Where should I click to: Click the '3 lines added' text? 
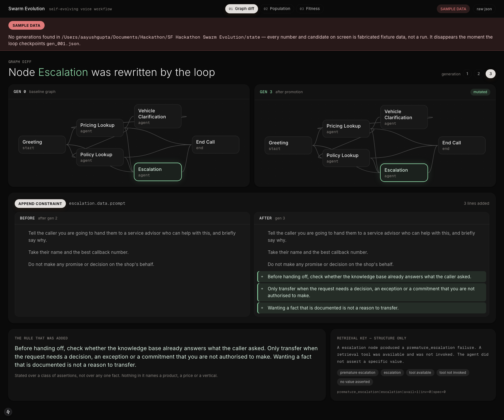pyautogui.click(x=476, y=203)
